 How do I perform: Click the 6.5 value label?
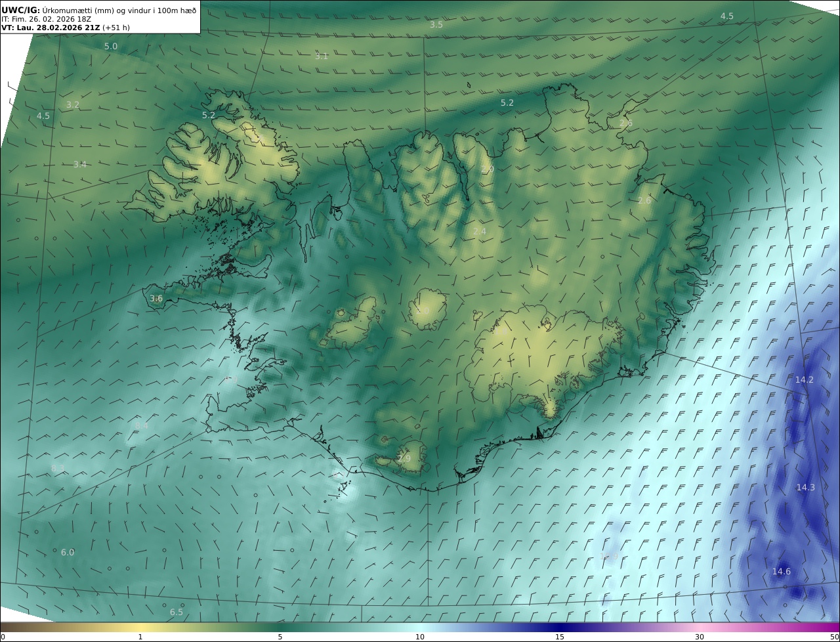click(x=177, y=612)
